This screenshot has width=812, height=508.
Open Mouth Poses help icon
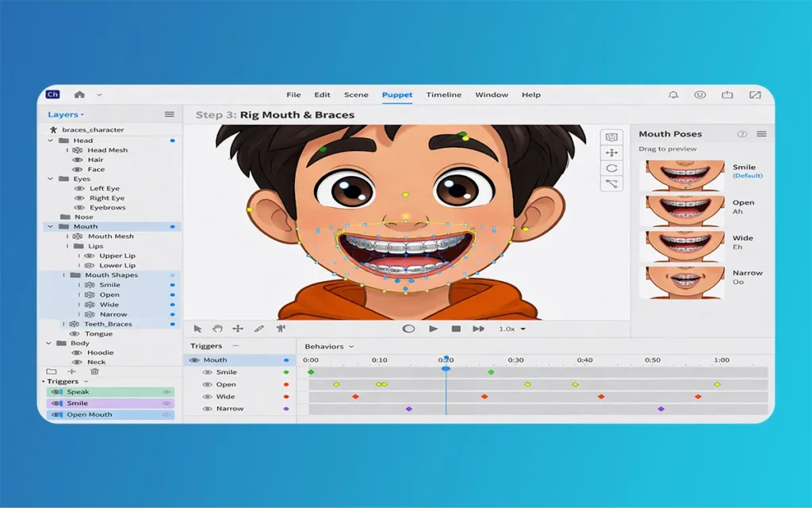click(x=742, y=134)
